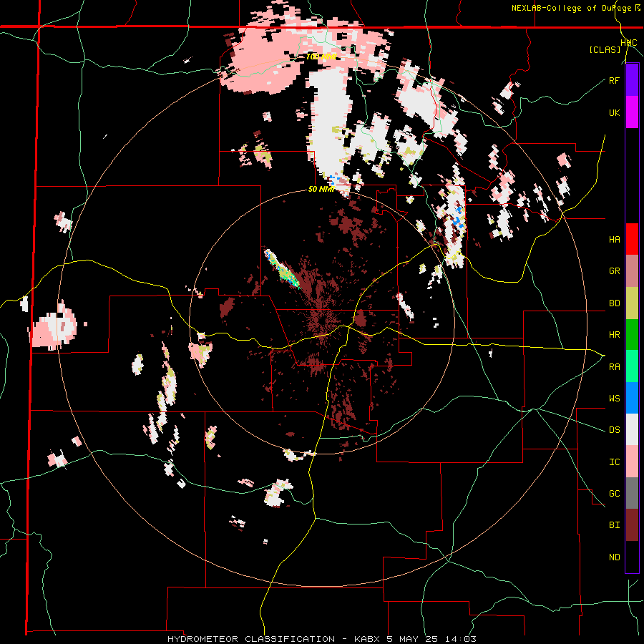
Task: Click the DS legend label
Action: coord(614,430)
